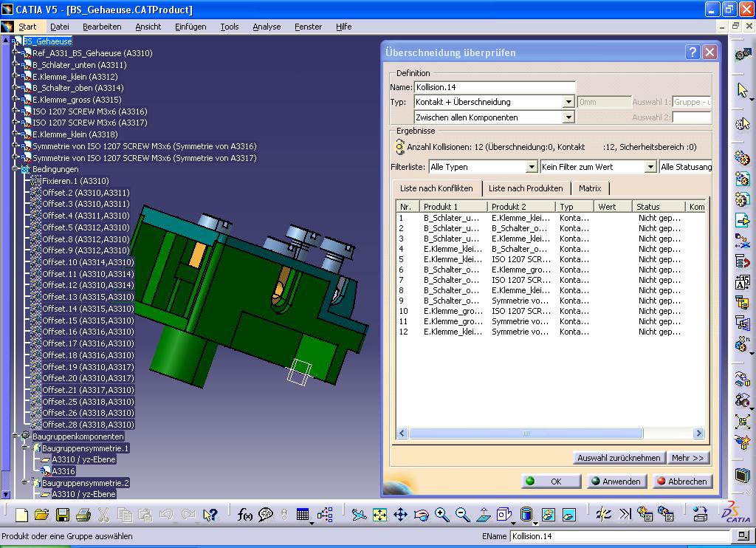Select Offset.14 (A3315,A3310) in the tree
This screenshot has height=548, width=756.
point(88,308)
